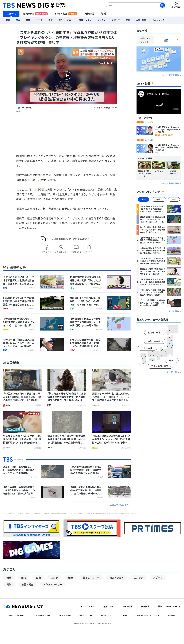Click the 国内 category link under the video
184x644 pixels.
(x=18, y=111)
